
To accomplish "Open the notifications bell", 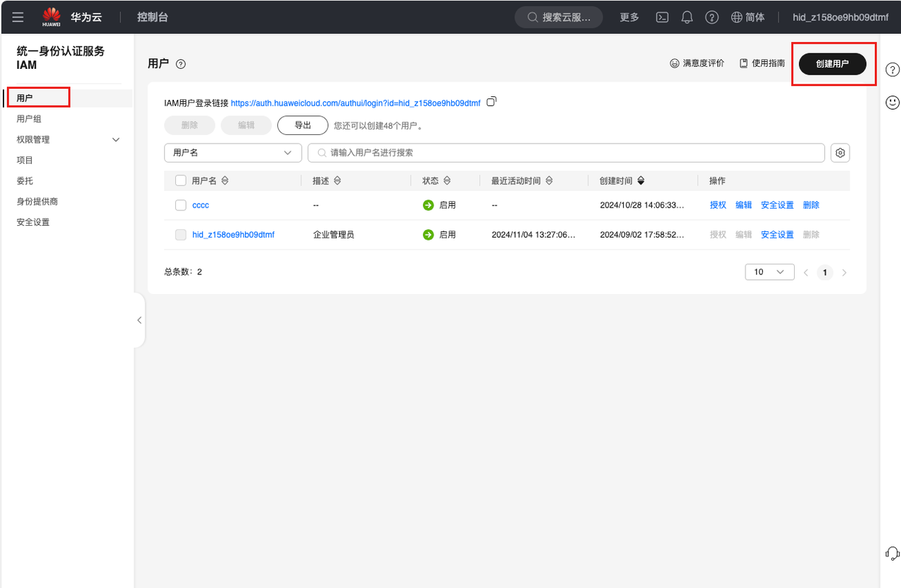I will pos(687,18).
